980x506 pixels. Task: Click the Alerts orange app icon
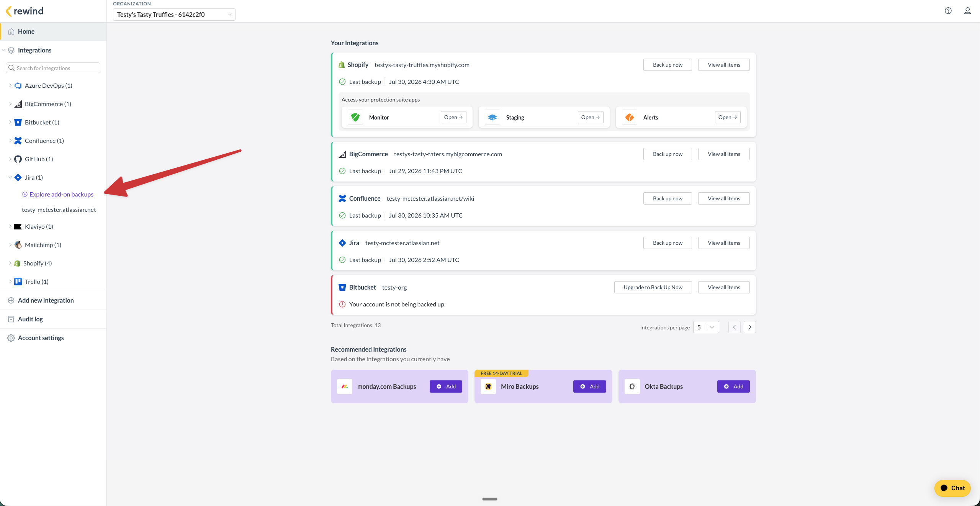(x=630, y=117)
